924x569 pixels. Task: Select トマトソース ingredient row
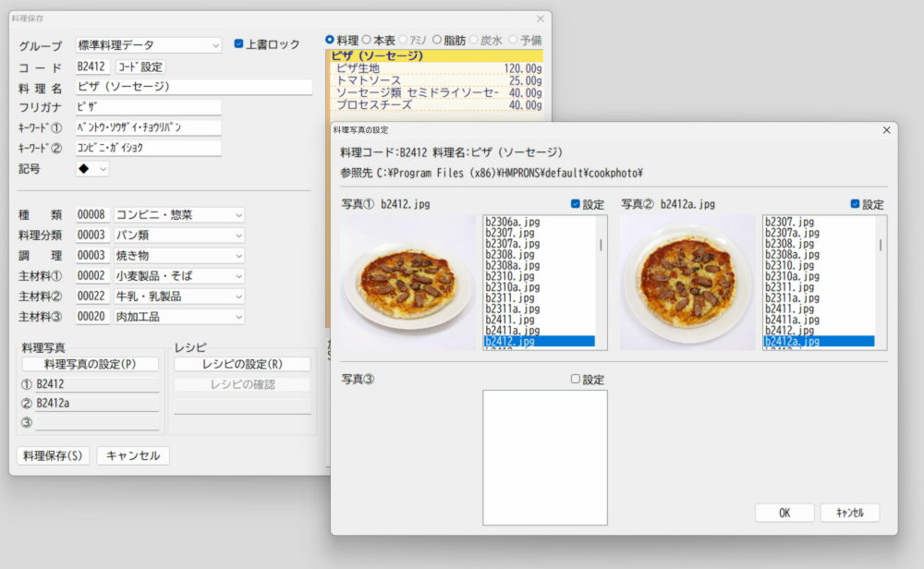click(x=436, y=80)
